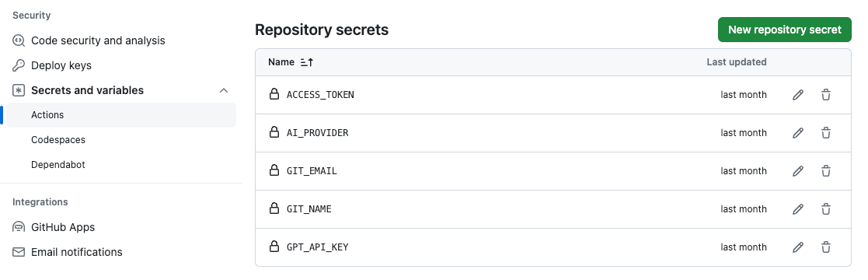
Task: Edit the GIT_NAME secret pencil icon
Action: [798, 209]
